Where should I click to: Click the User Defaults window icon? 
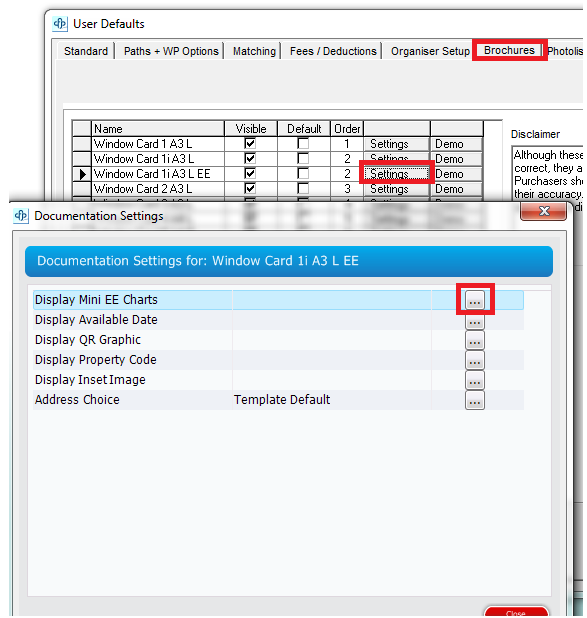tap(60, 24)
